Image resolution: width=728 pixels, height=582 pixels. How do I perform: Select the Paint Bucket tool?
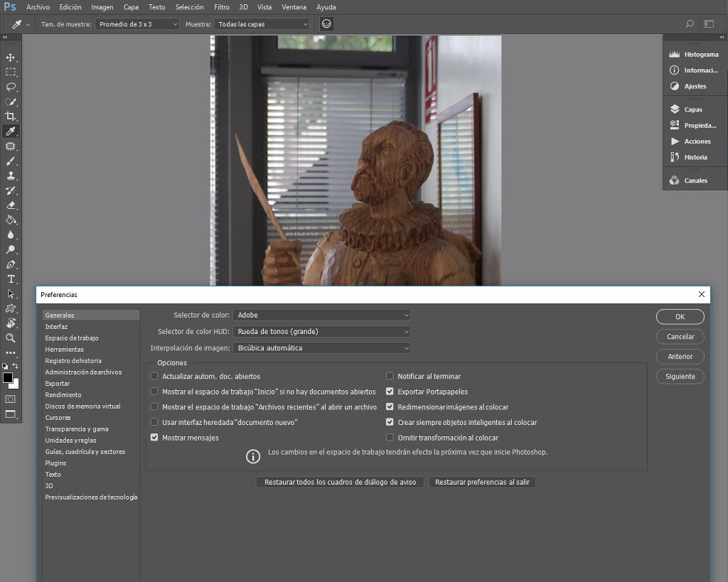(x=10, y=220)
